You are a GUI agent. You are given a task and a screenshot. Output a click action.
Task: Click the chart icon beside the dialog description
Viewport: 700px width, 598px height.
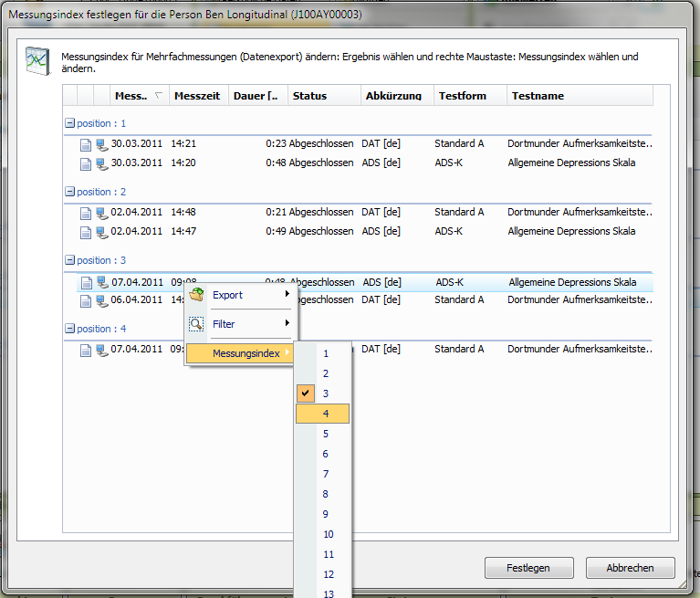click(x=37, y=59)
